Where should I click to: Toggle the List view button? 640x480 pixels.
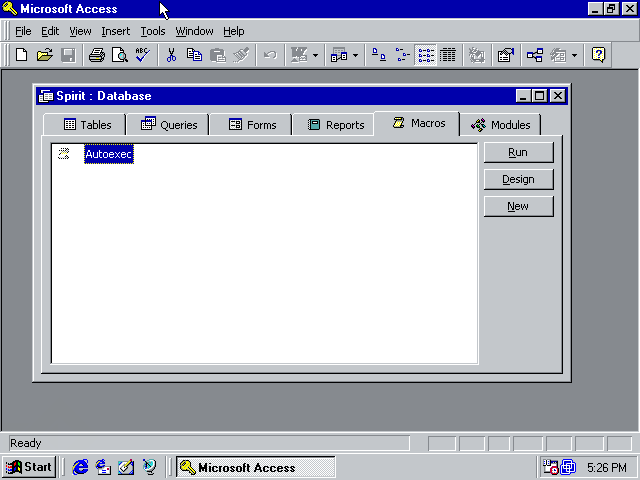coord(425,55)
